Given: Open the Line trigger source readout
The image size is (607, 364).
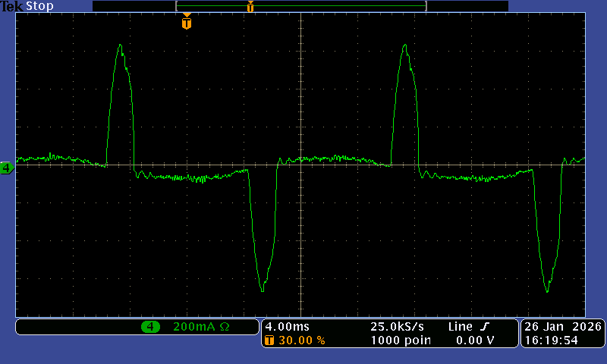Looking at the screenshot, I should click(460, 326).
